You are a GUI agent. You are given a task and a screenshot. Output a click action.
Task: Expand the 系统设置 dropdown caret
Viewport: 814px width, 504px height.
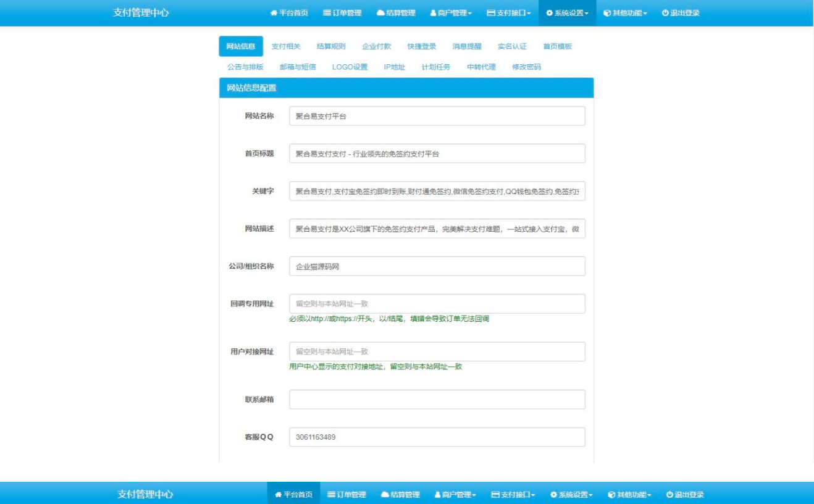(x=587, y=14)
